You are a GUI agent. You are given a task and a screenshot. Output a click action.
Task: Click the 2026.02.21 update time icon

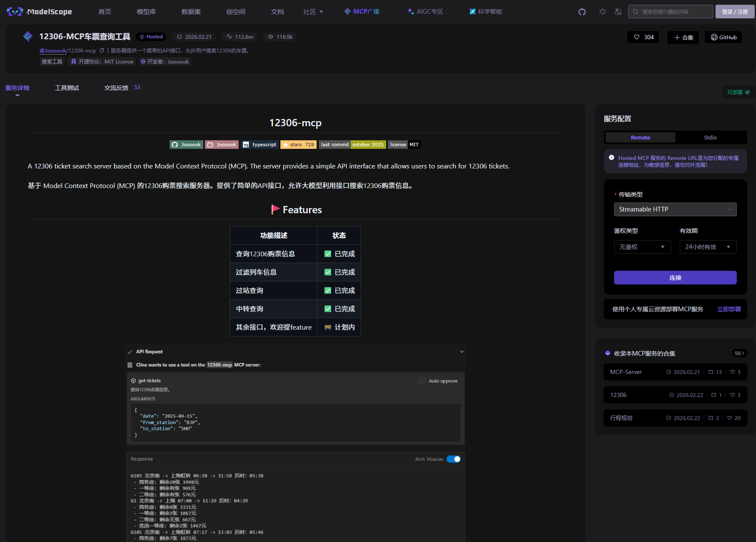(x=179, y=37)
